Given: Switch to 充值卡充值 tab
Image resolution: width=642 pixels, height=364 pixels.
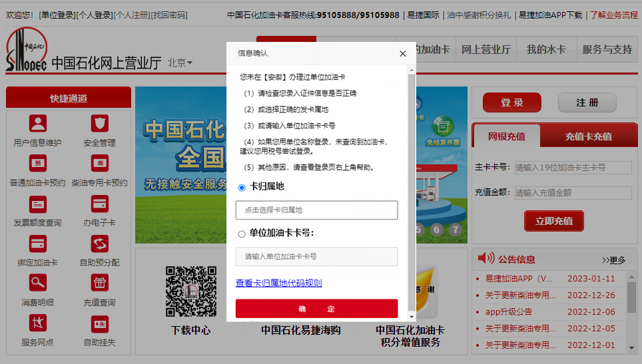Looking at the screenshot, I should pos(588,136).
